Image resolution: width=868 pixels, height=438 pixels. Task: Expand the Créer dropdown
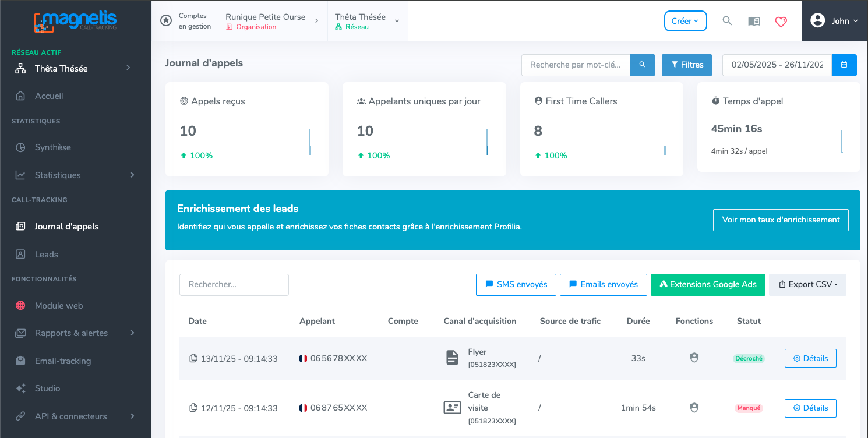point(685,21)
